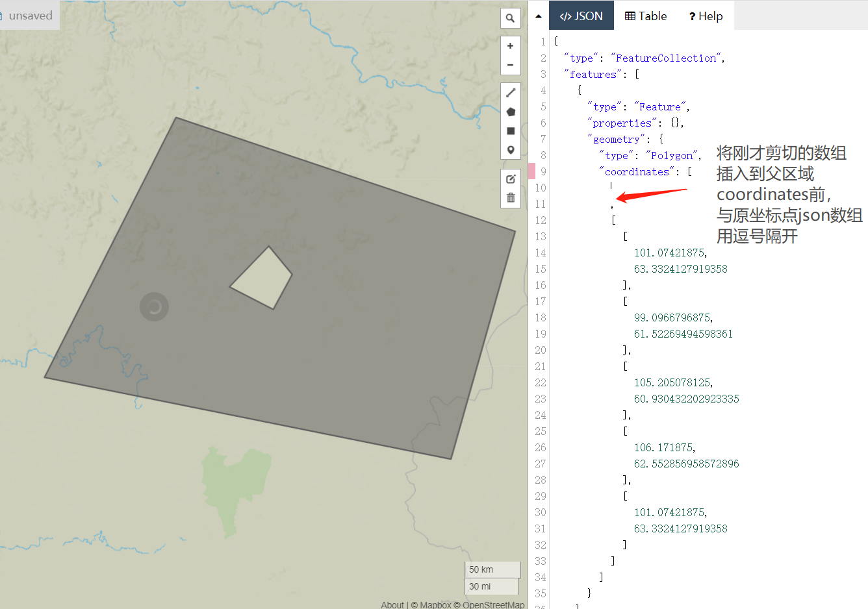Open the Help tab
Image resolution: width=868 pixels, height=609 pixels.
[706, 16]
